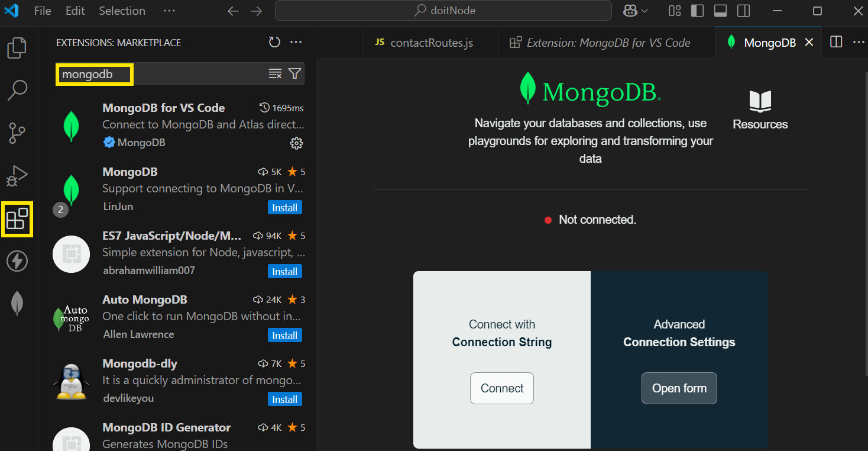Click the VS Code logo icon
The width and height of the screenshot is (868, 451).
pyautogui.click(x=12, y=11)
